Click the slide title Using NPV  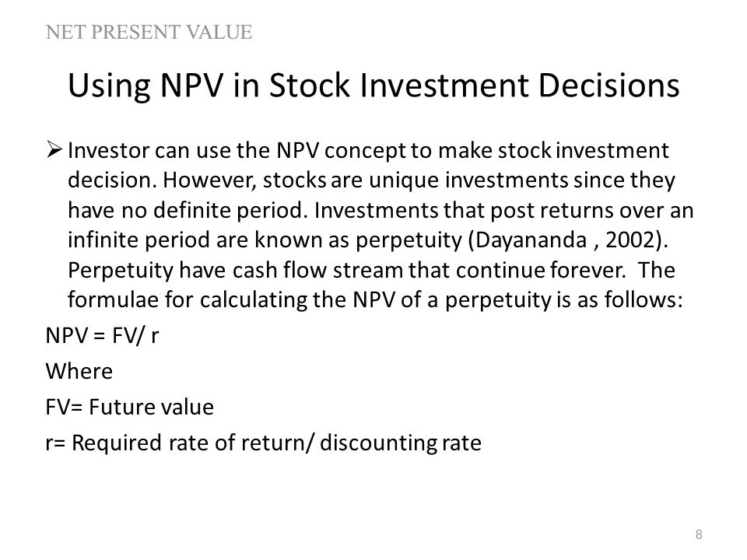coord(373,86)
